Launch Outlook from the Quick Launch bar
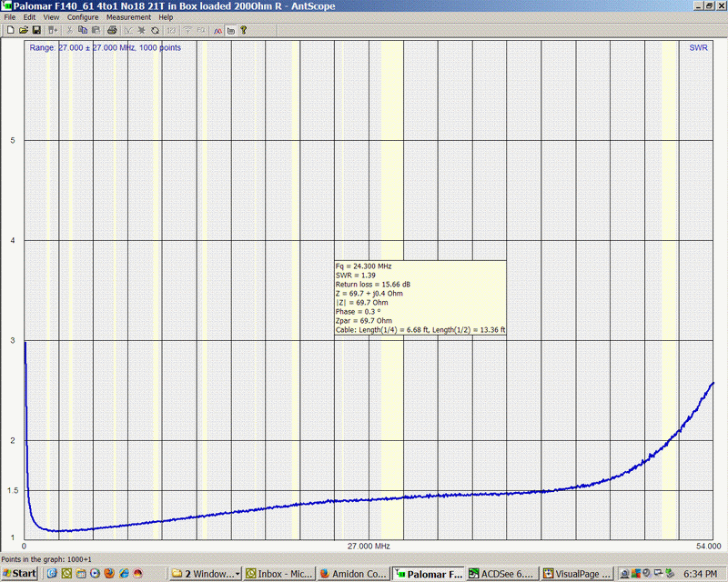This screenshot has width=728, height=582. (x=66, y=574)
